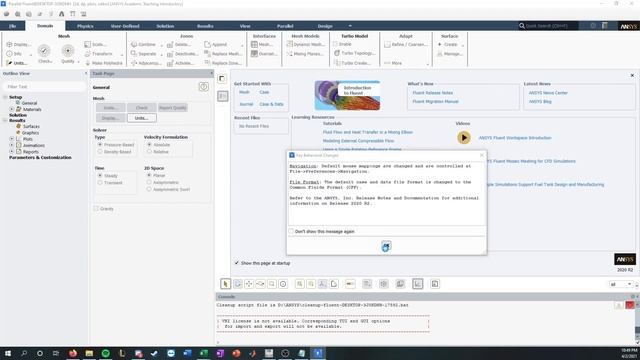Open Overset interfaces in ribbon
Viewport: 640px width, 360px height.
(x=264, y=54)
